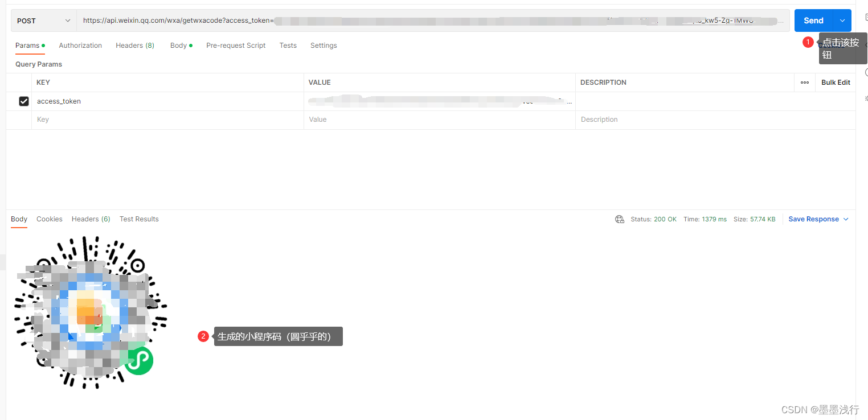Open the response Cookies tab
This screenshot has height=420, width=868.
click(50, 219)
